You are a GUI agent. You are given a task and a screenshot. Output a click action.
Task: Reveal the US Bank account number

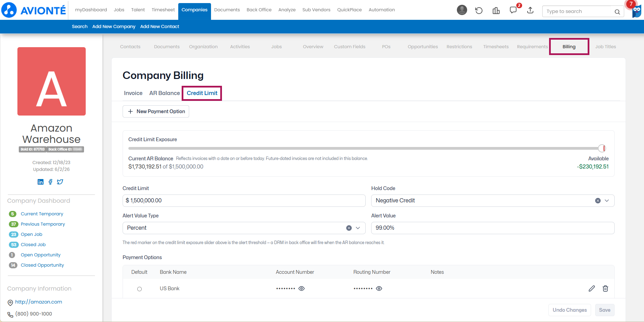coord(302,289)
